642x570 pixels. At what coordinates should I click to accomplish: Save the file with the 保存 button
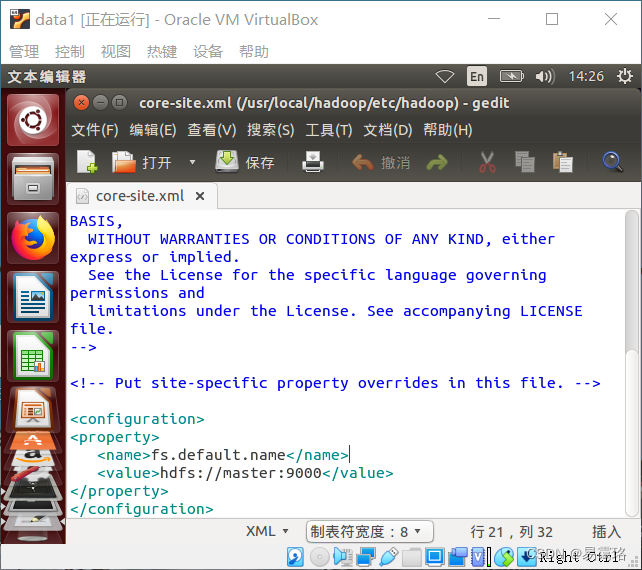pos(245,162)
